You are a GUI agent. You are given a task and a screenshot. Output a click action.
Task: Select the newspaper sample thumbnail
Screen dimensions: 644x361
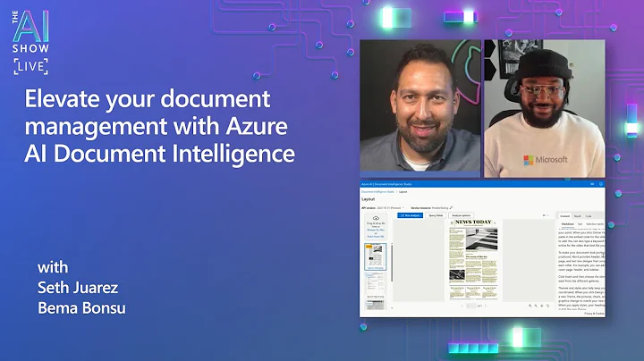pos(376,256)
